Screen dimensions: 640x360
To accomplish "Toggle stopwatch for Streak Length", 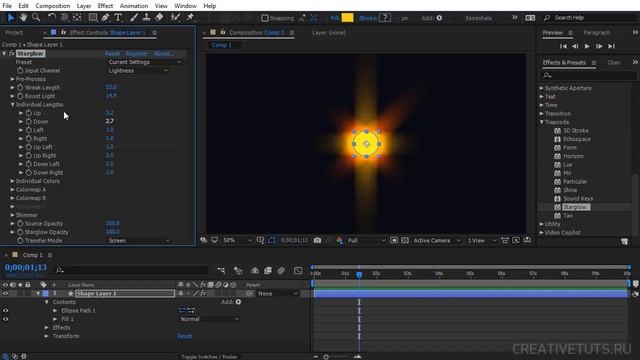I will coord(20,87).
